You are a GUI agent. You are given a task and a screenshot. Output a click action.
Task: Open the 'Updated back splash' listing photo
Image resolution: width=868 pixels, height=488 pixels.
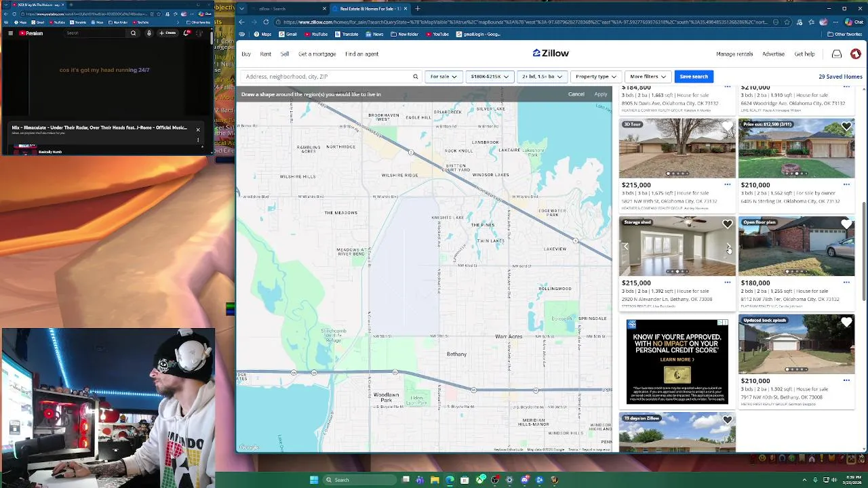[x=796, y=344]
